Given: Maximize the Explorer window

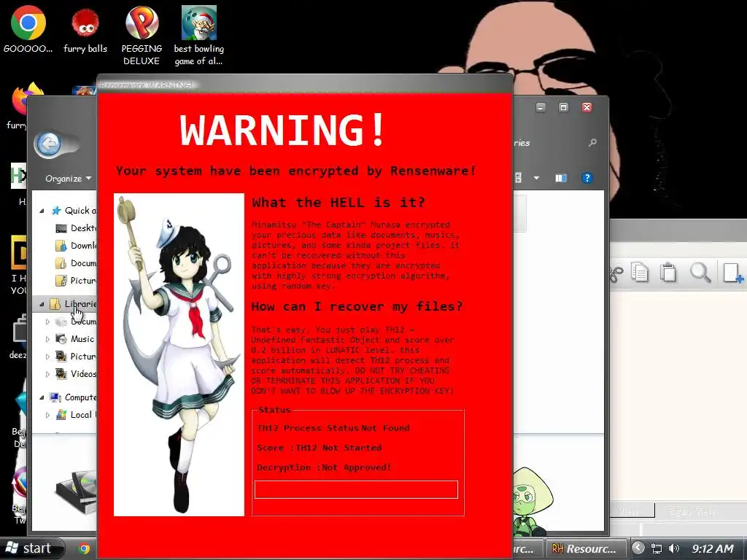Looking at the screenshot, I should pos(563,108).
